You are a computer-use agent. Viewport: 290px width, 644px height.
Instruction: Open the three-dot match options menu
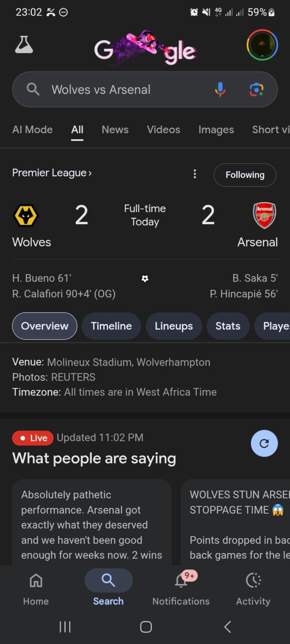[195, 174]
